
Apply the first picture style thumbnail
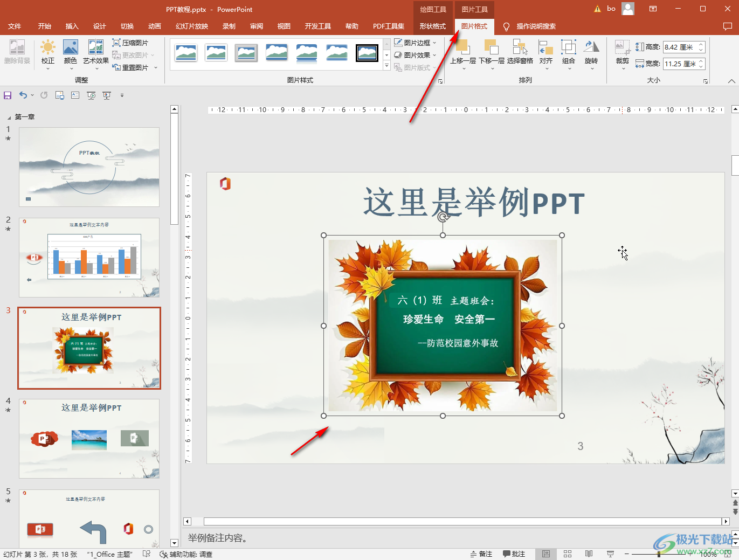(186, 53)
